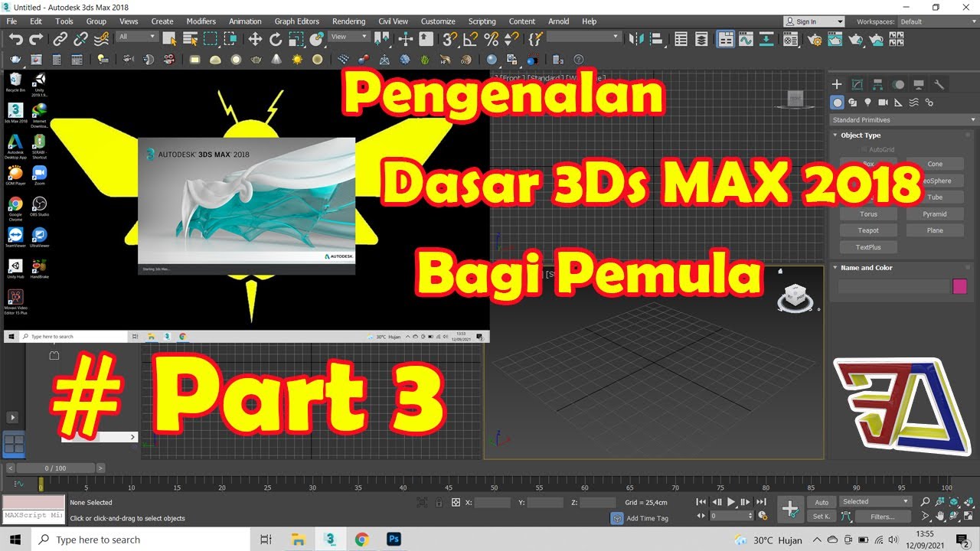Screen dimensions: 980x551
Task: Activate the Select and Rotate tool
Action: tap(276, 38)
